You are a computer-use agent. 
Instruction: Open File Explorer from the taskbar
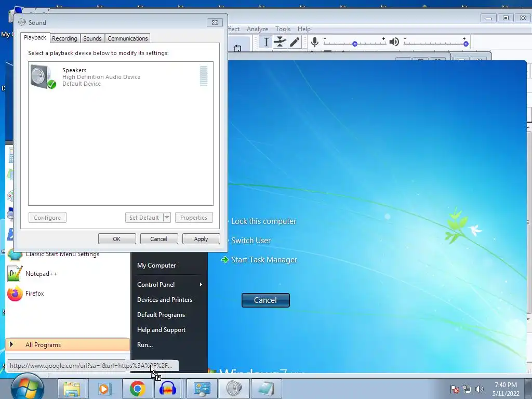[x=72, y=389]
